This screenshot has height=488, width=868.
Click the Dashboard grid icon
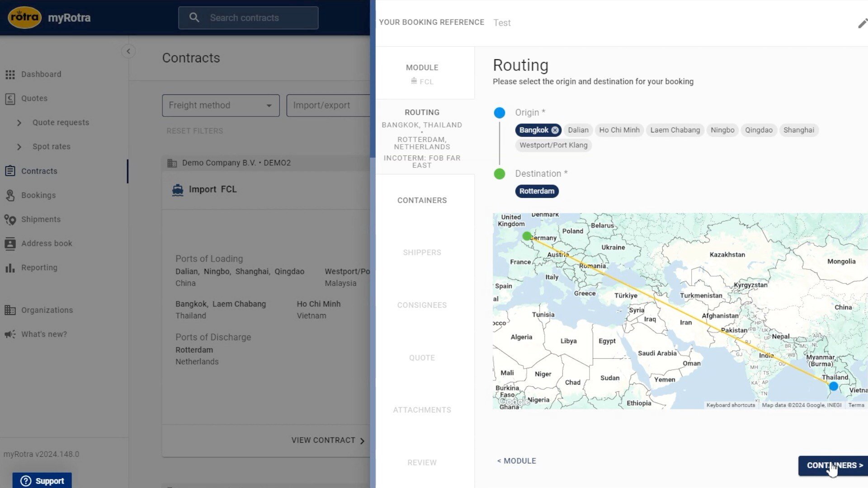(x=10, y=75)
